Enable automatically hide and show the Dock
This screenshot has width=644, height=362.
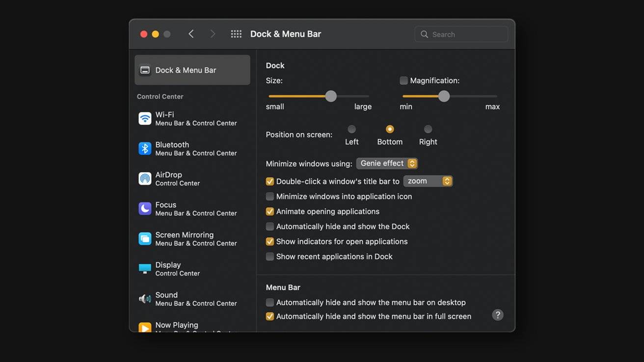tap(270, 227)
